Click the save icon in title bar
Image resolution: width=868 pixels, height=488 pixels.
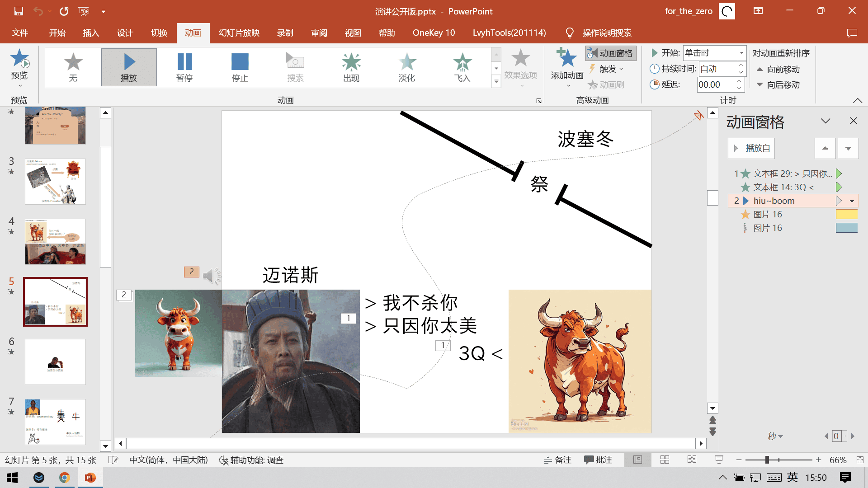[19, 11]
